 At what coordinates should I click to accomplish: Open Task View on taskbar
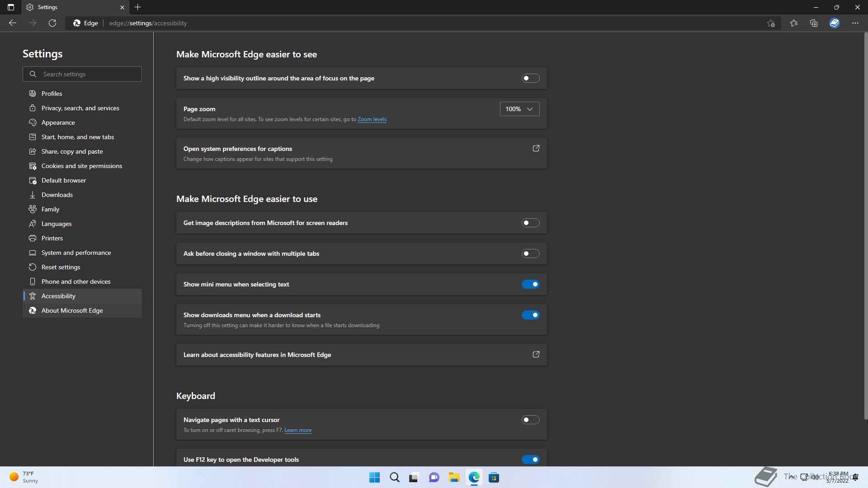pos(414,478)
